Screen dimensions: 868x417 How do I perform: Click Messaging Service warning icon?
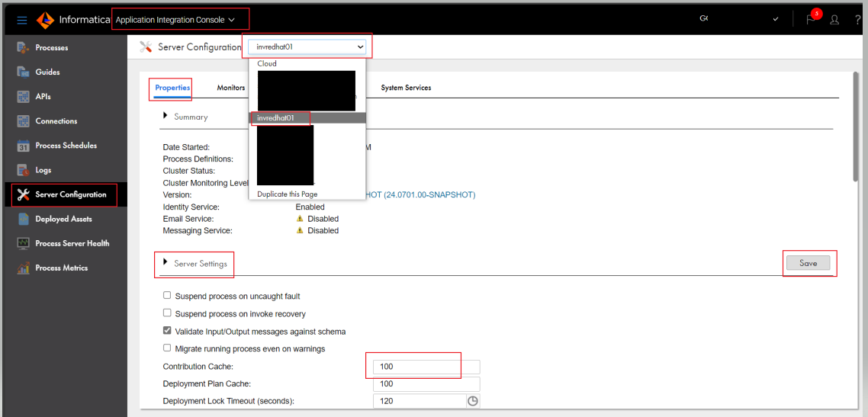300,230
